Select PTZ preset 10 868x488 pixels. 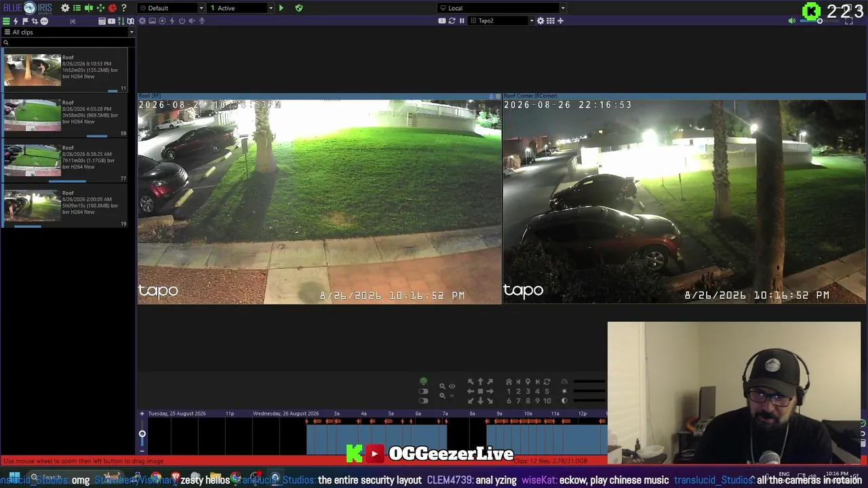(547, 401)
